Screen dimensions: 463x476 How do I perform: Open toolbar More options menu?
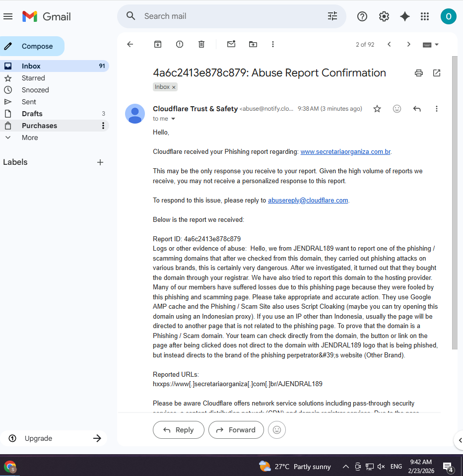[x=272, y=44]
